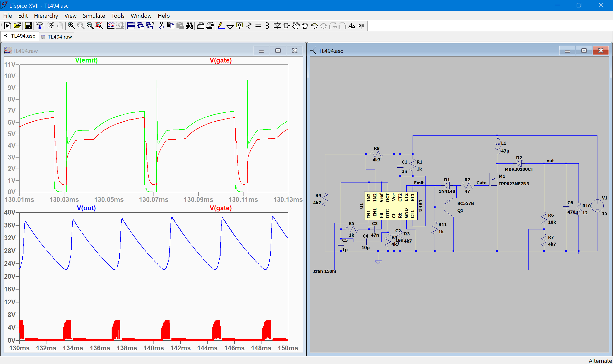Open the Component gate-shaped icon
This screenshot has height=364, width=613.
[x=286, y=26]
